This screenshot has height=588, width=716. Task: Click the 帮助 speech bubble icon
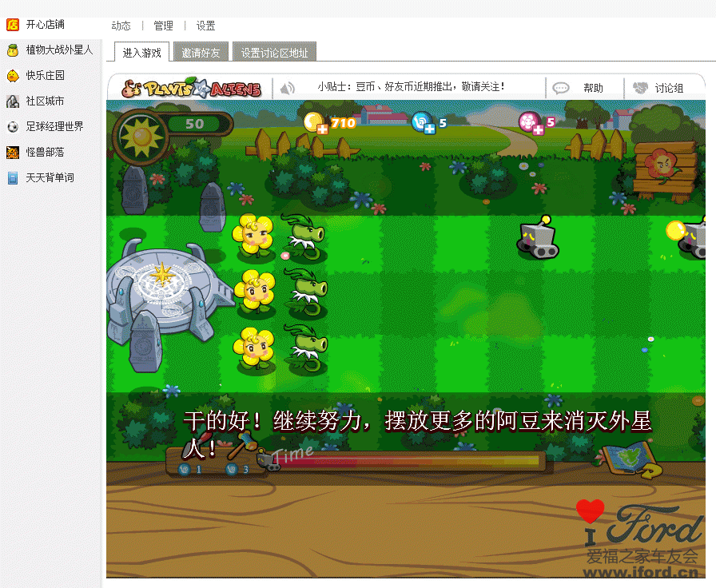[561, 88]
